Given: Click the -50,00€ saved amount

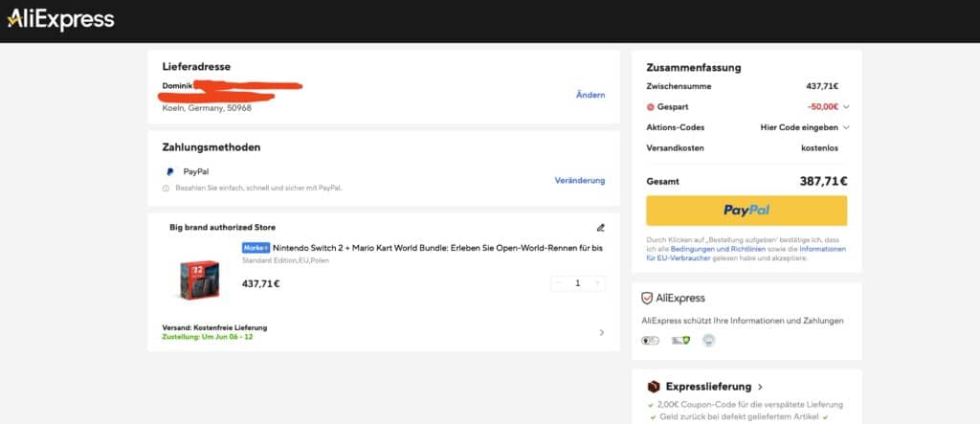Looking at the screenshot, I should (x=822, y=107).
